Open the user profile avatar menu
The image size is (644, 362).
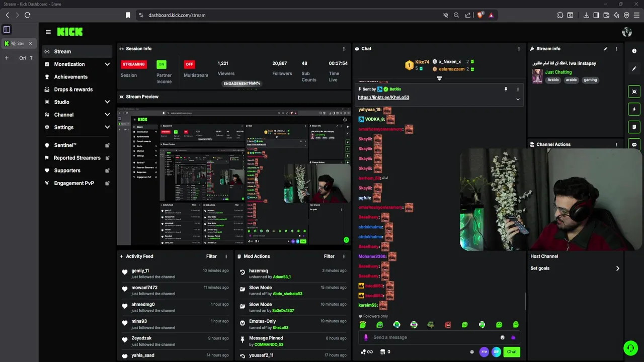click(627, 32)
